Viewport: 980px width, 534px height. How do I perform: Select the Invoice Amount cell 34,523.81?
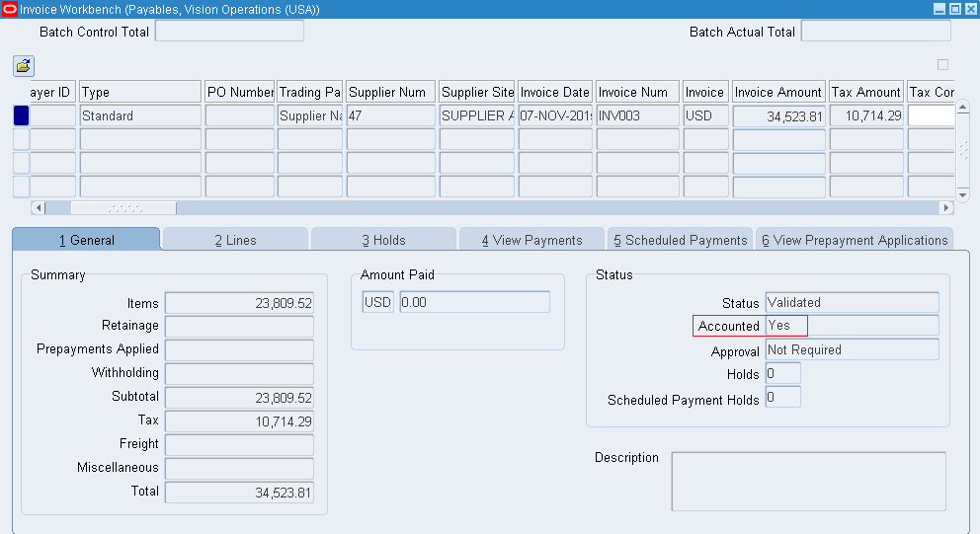click(x=778, y=116)
